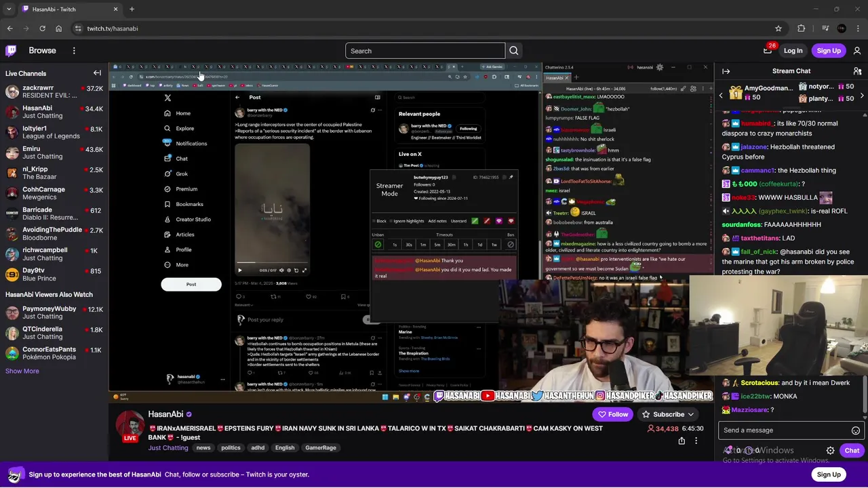Collapse the Stream Chat panel
The height and width of the screenshot is (488, 868).
coord(726,71)
